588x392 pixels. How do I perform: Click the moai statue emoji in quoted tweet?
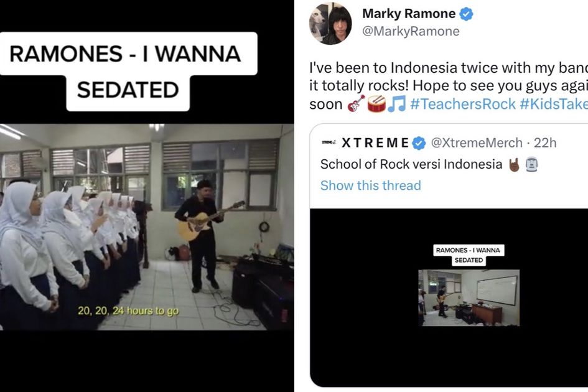(x=532, y=164)
